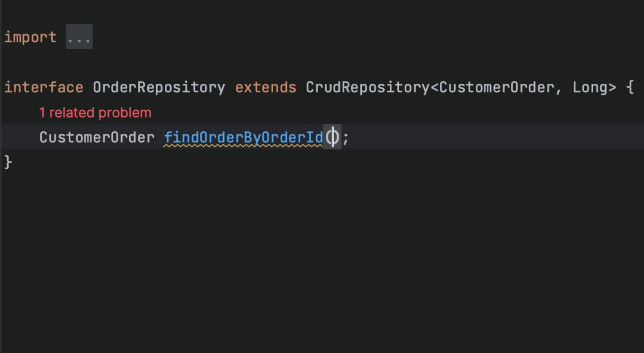Toggle the '1 related problem' warning message
Image resolution: width=644 pixels, height=353 pixels.
coord(93,112)
